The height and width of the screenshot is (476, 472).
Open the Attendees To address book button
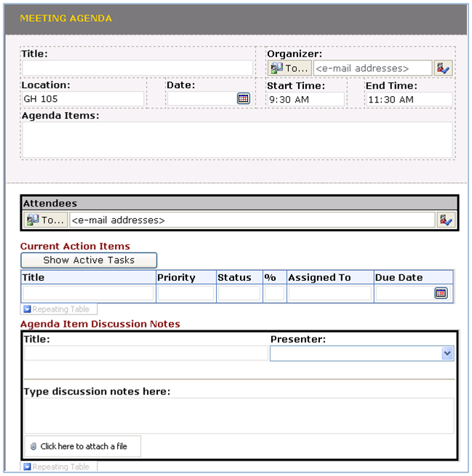(x=47, y=220)
